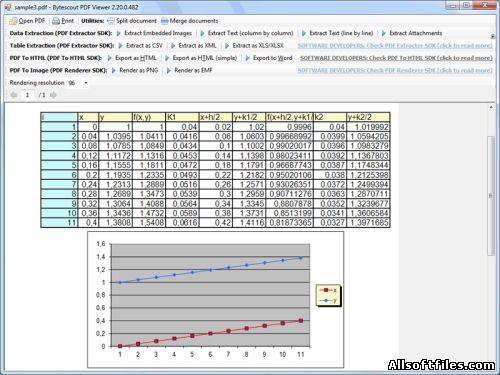Click the Merge documents icon
This screenshot has height=375, width=500.
pyautogui.click(x=164, y=21)
